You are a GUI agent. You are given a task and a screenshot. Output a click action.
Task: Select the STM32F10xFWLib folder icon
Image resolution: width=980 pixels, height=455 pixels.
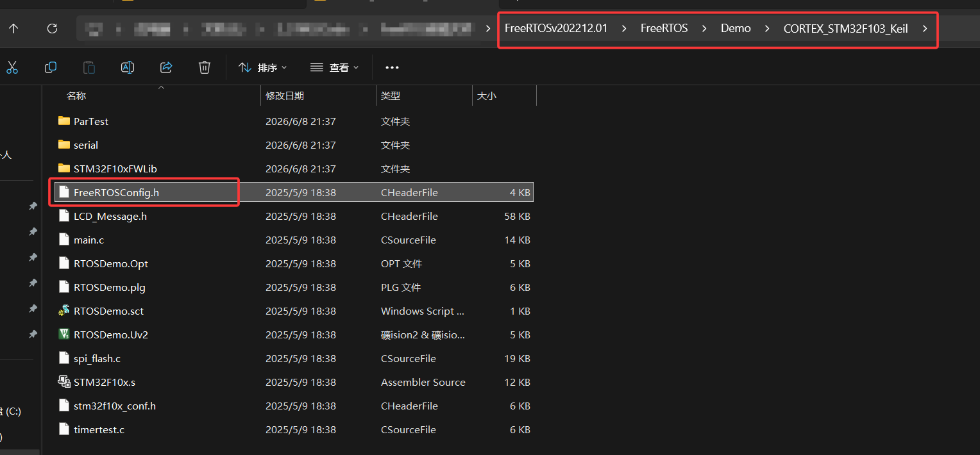coord(63,169)
